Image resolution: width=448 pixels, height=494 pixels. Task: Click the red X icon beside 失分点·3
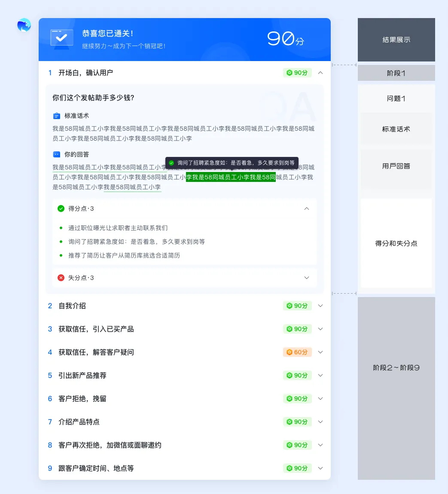coord(61,277)
